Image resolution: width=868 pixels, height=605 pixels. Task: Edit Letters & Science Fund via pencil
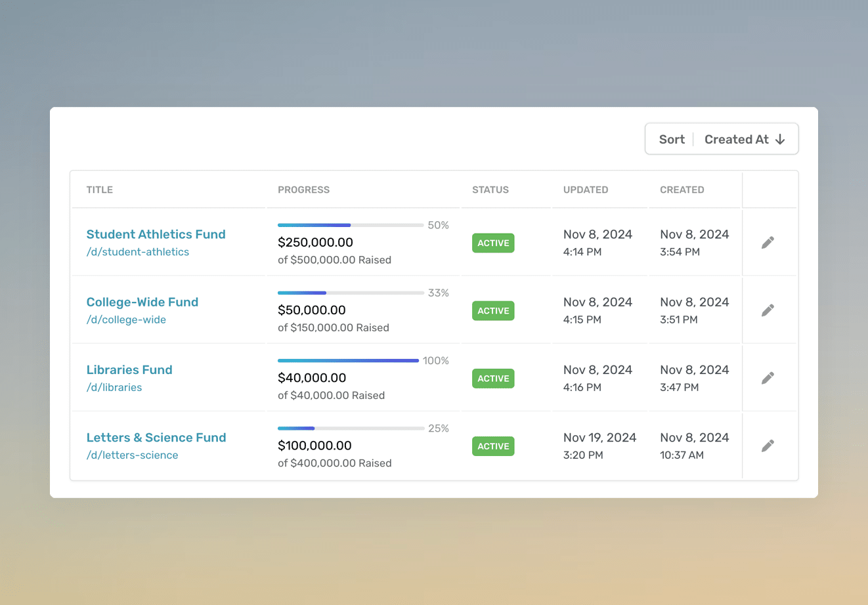click(x=768, y=446)
